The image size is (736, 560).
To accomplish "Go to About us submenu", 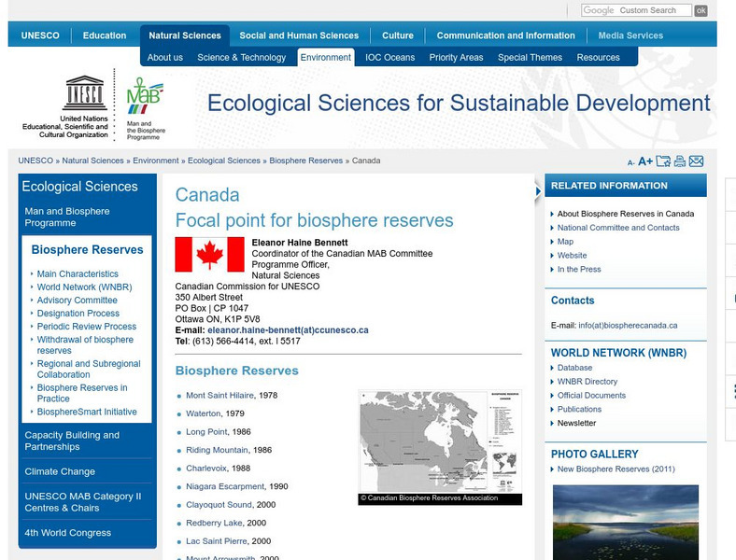I will coord(164,58).
